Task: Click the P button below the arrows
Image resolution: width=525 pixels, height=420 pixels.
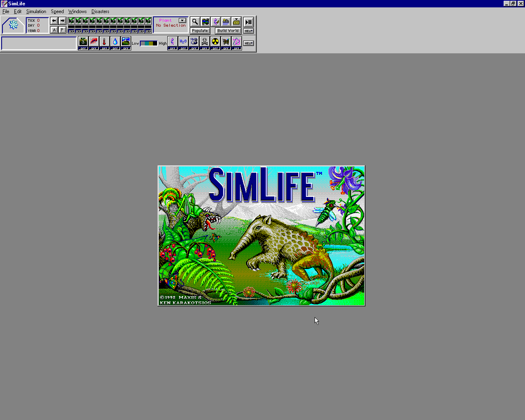Action: [62, 30]
